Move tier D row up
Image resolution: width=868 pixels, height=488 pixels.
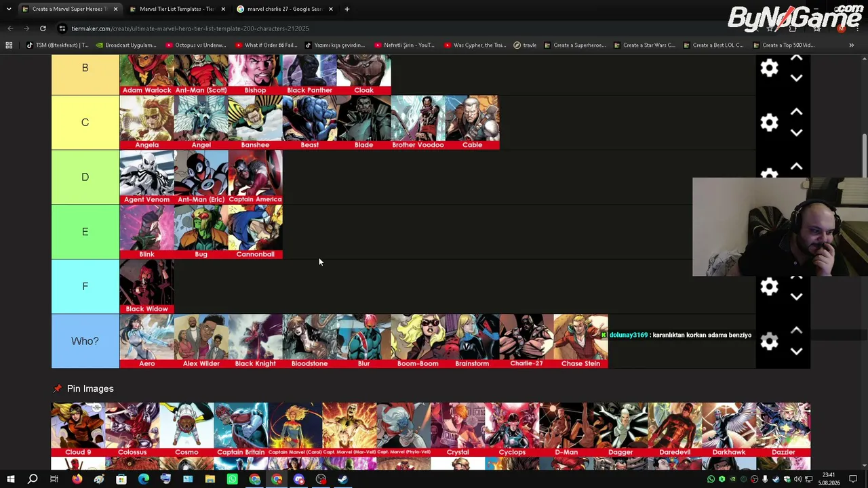(x=797, y=167)
